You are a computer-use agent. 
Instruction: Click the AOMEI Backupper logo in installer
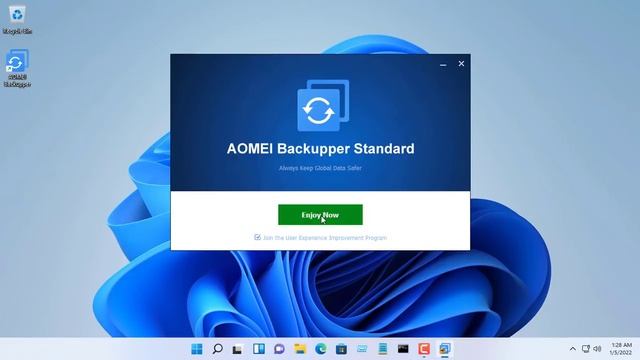[323, 105]
